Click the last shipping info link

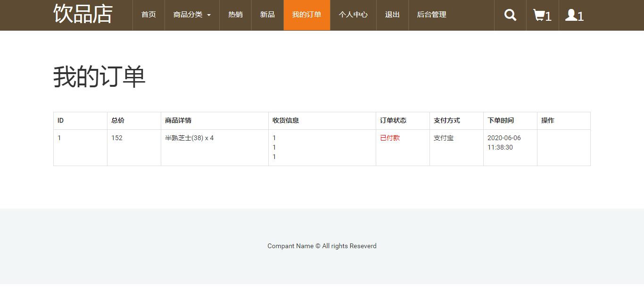tap(274, 157)
